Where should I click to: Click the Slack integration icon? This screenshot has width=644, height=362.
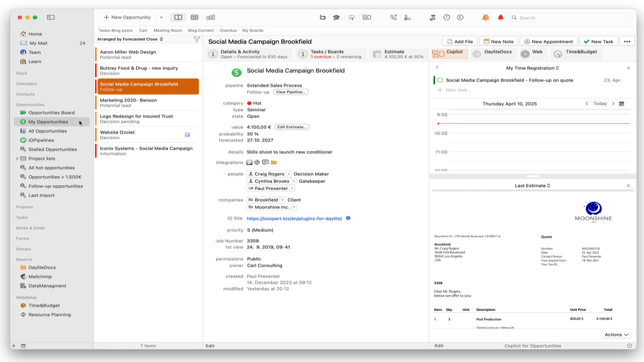(x=257, y=162)
